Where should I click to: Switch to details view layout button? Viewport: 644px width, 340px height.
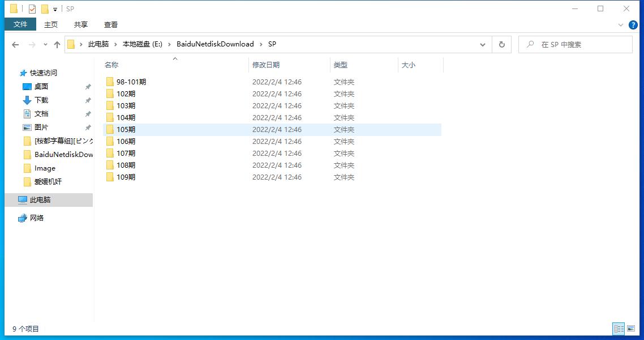[x=619, y=329]
